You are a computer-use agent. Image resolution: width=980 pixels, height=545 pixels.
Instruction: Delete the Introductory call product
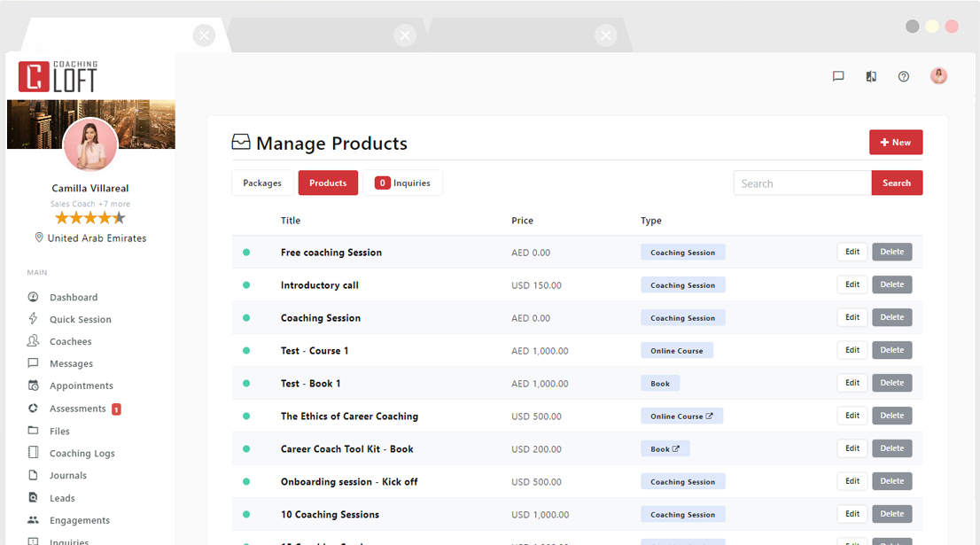pyautogui.click(x=891, y=284)
